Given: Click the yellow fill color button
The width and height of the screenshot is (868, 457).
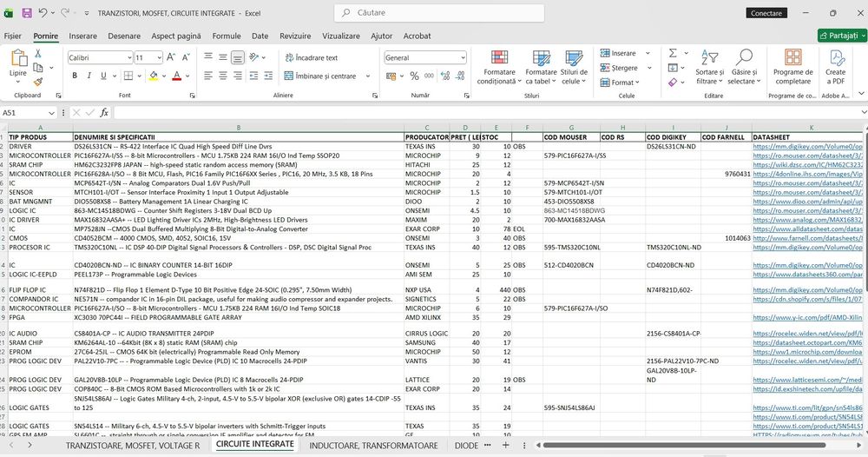Looking at the screenshot, I should tap(154, 76).
